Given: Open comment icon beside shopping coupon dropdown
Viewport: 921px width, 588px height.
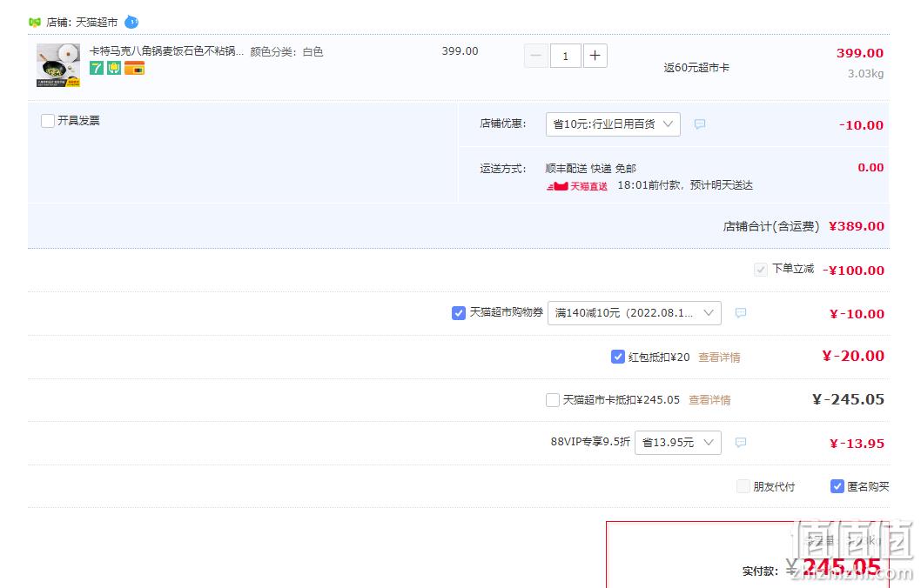Looking at the screenshot, I should pyautogui.click(x=741, y=313).
